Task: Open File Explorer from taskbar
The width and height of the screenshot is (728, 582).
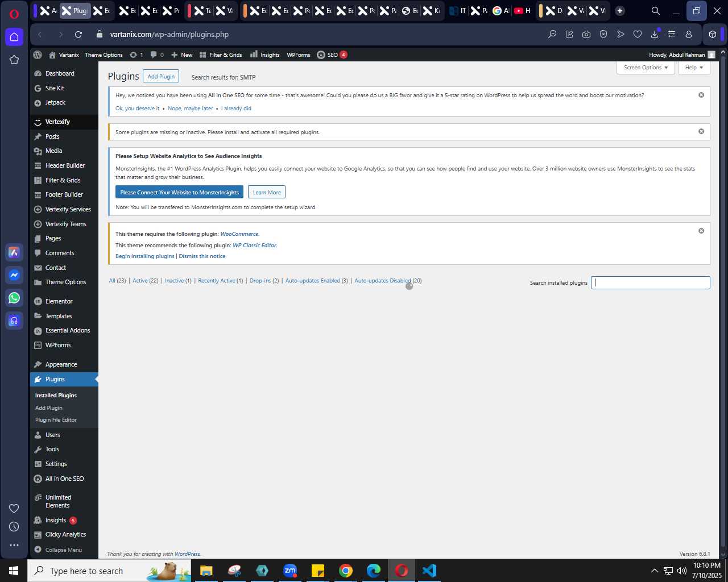Action: click(x=206, y=571)
